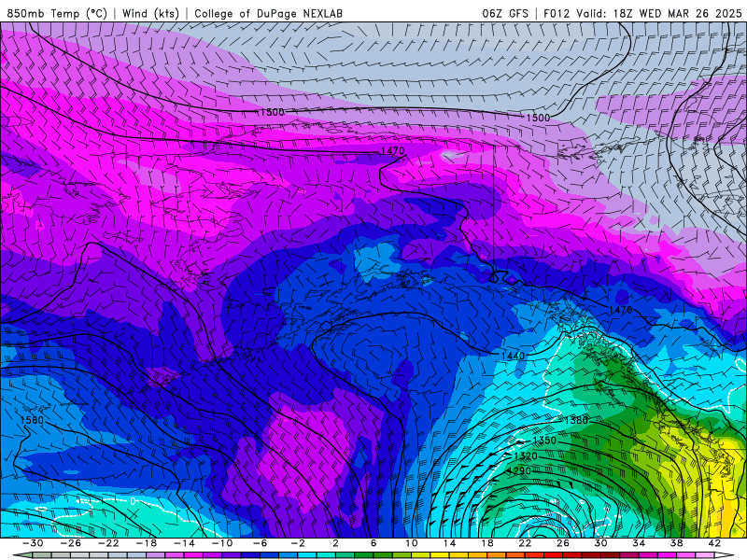Click the "F012 Valid: 18Z WED MAR 26 2025" text
747x560 pixels.
(642, 13)
